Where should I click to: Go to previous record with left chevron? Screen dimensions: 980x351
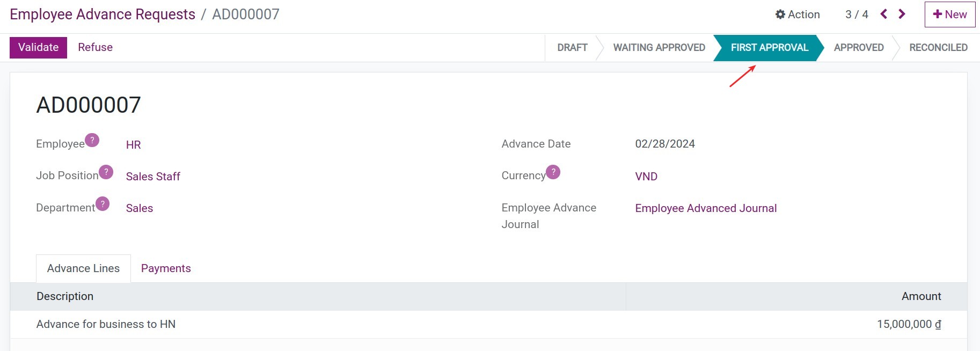point(883,14)
